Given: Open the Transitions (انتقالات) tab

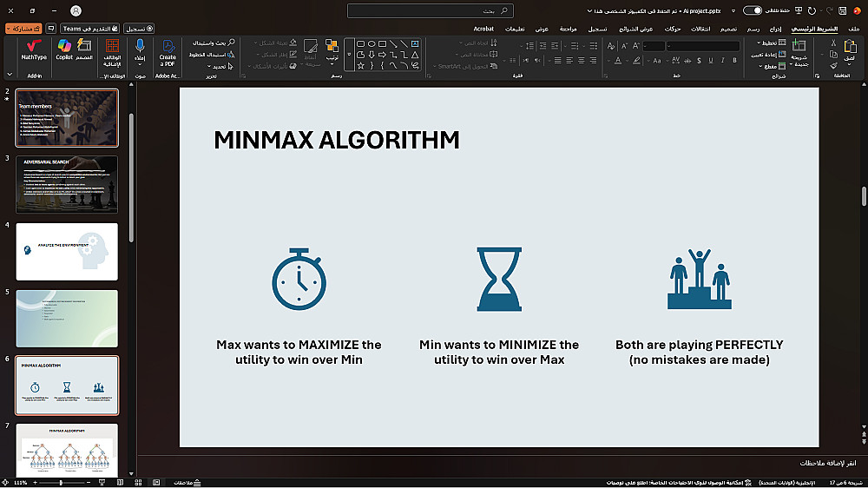Looking at the screenshot, I should pos(700,29).
